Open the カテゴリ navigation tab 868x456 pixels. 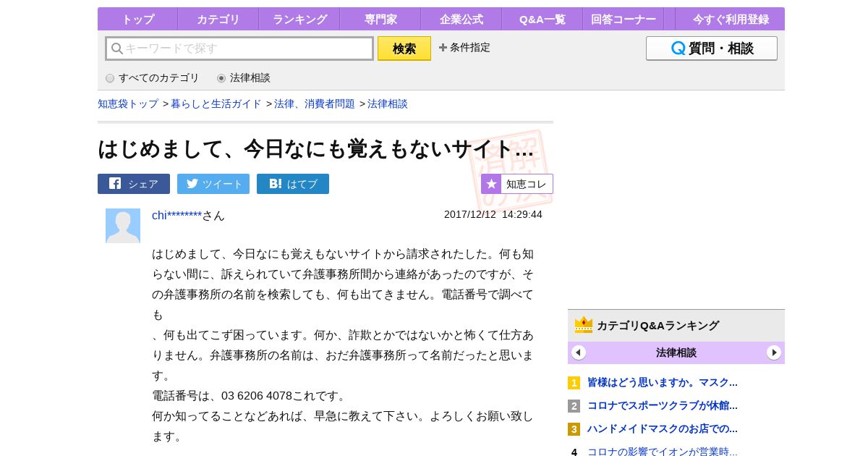(218, 20)
